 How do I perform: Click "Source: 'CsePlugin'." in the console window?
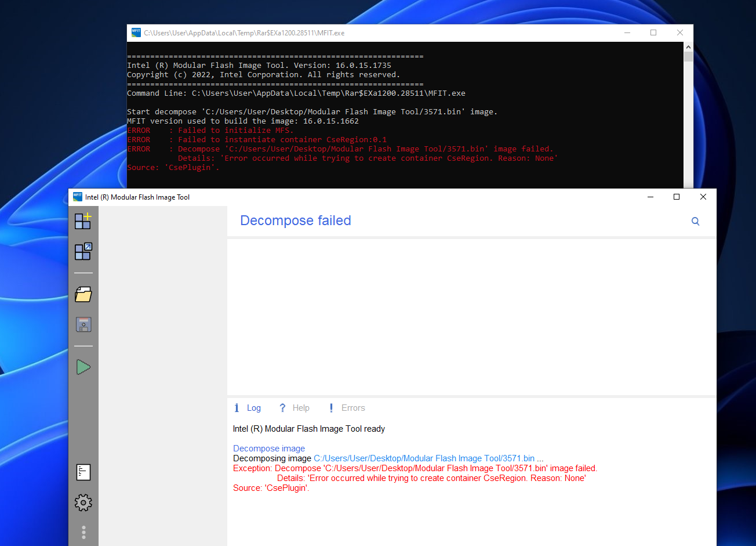click(173, 168)
